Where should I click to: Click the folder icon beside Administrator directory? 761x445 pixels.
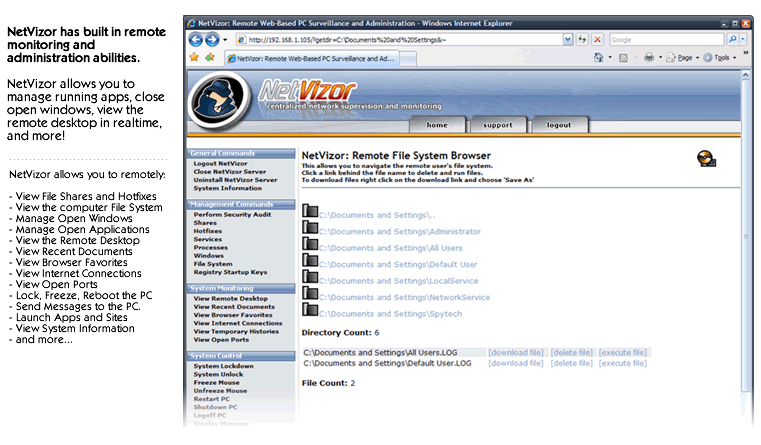309,228
